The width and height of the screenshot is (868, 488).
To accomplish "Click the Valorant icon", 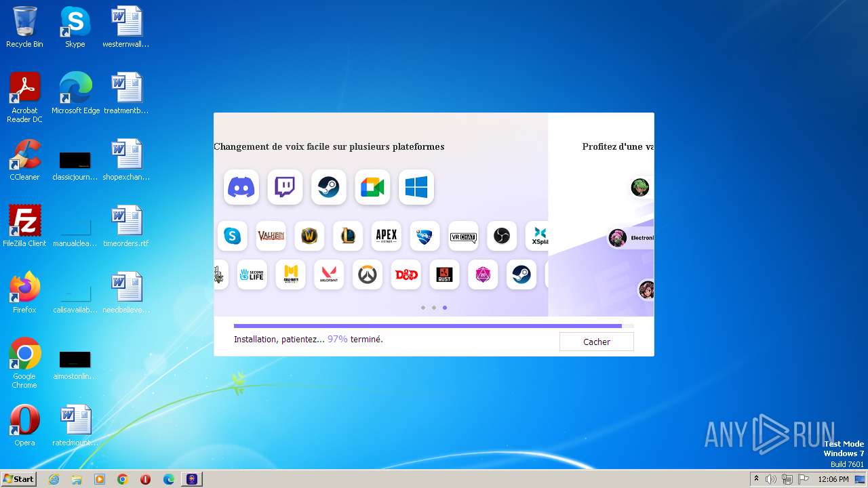I will (329, 274).
